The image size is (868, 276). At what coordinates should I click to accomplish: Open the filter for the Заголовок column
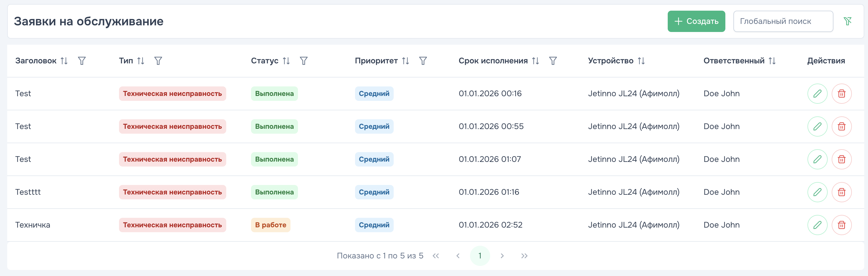click(x=81, y=61)
